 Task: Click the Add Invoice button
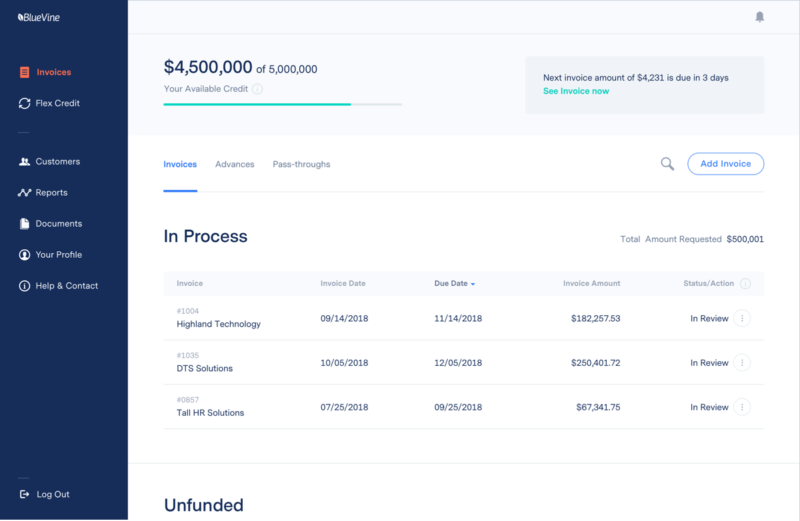(x=725, y=164)
